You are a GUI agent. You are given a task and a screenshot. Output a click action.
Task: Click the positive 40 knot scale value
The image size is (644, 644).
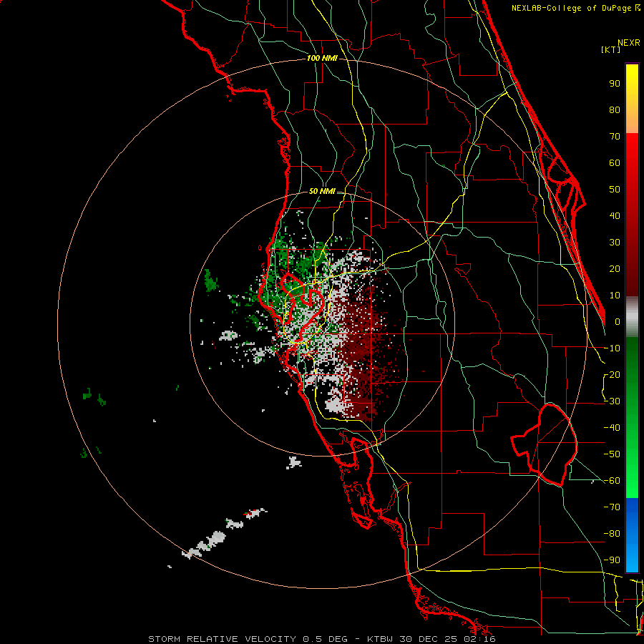tap(615, 215)
